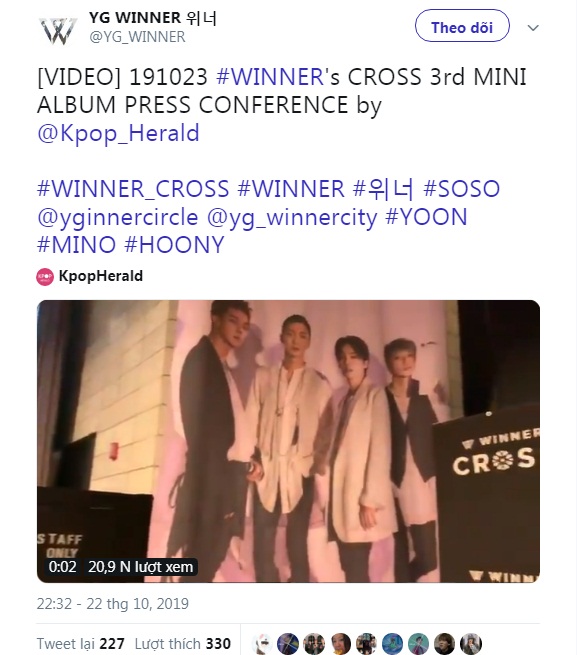
Task: Open the second liker avatar in row
Action: (x=288, y=643)
